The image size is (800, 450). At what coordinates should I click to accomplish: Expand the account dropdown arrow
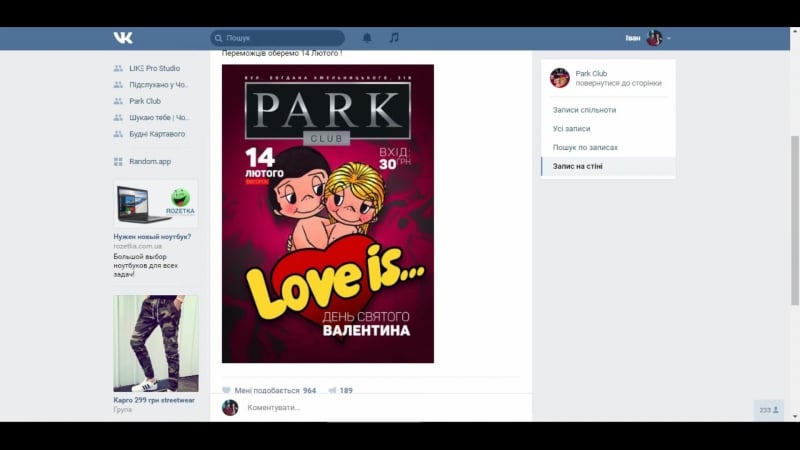click(x=668, y=38)
